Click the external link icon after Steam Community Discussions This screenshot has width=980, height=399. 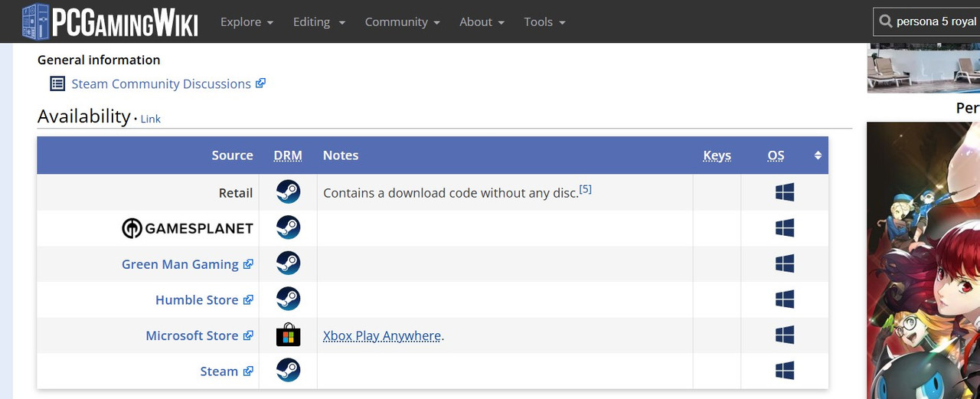[260, 83]
